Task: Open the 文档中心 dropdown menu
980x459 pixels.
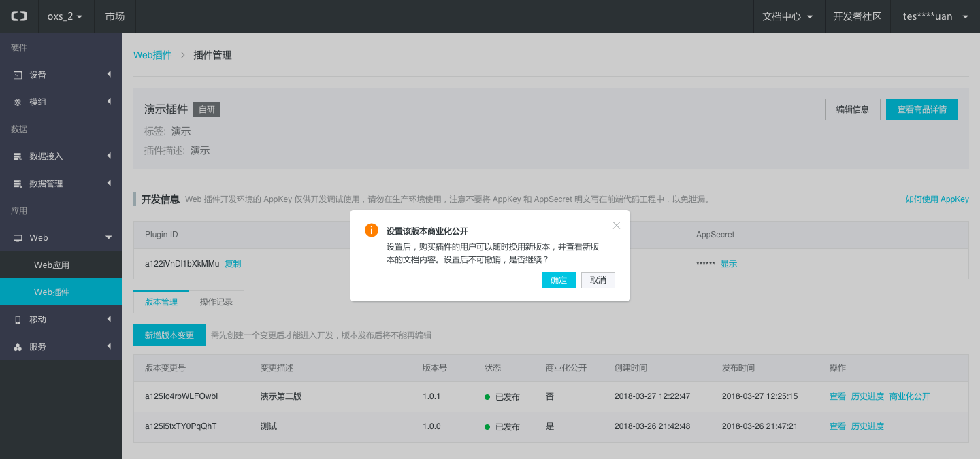Action: tap(787, 16)
